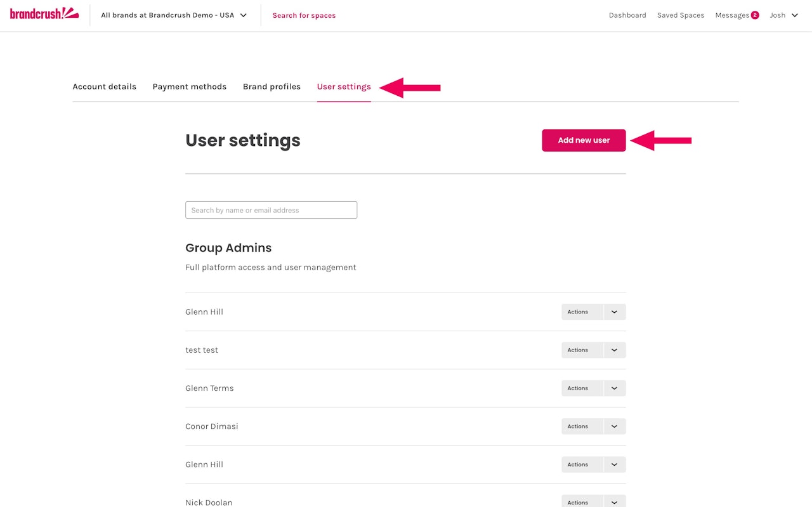View Saved Spaces
The height and width of the screenshot is (507, 812).
[681, 15]
